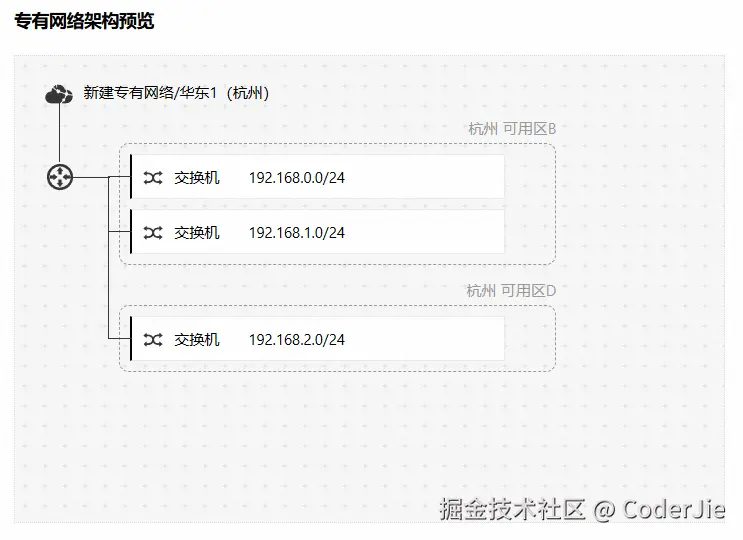743x540 pixels.
Task: Select the 192.168.2.0/24 CIDR text
Action: pos(297,340)
